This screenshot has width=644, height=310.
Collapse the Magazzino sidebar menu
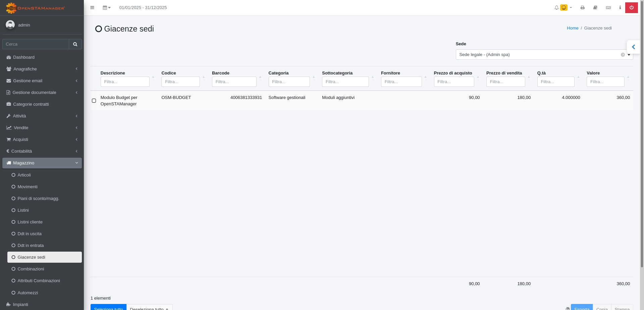point(42,163)
